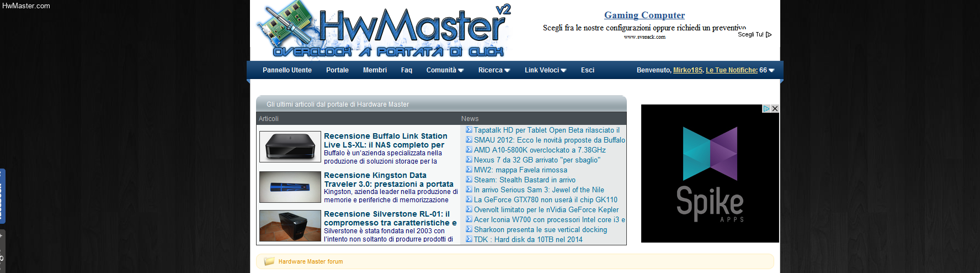
Task: Click arrow icon beside Overvolt limitato news
Action: coord(469,209)
